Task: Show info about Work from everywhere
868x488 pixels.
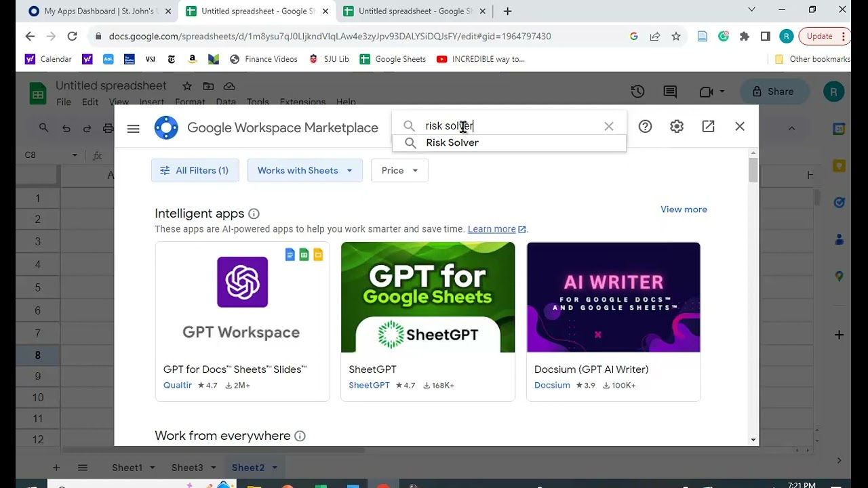Action: [x=300, y=436]
